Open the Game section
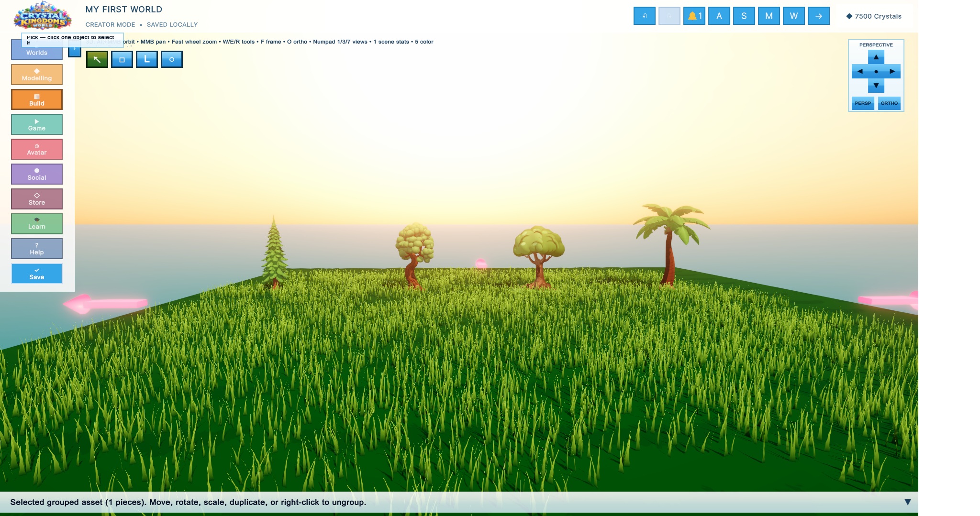Screen dimensions: 980x516 37,124
